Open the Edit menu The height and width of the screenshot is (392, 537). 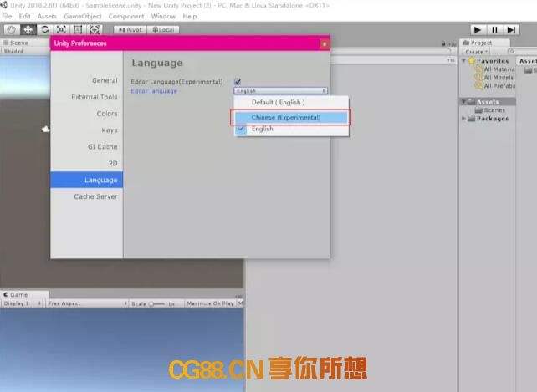[24, 16]
